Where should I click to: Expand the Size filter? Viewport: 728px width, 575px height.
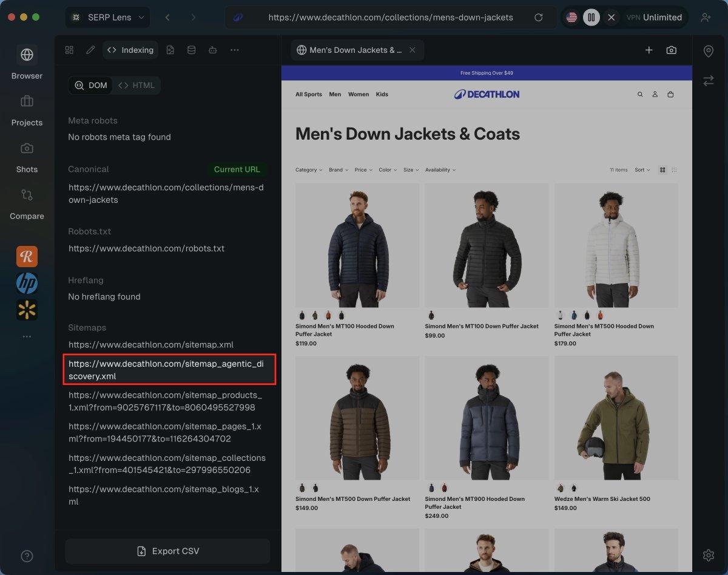coord(411,170)
